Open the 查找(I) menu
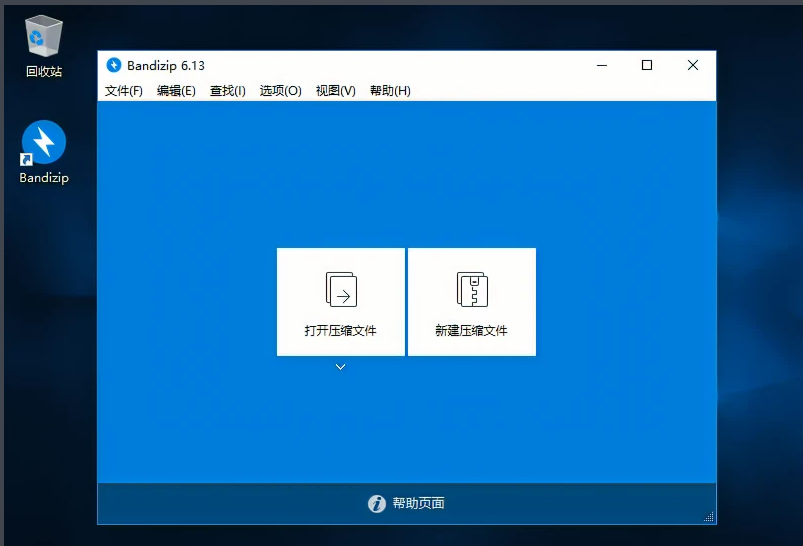The height and width of the screenshot is (546, 803). (x=228, y=91)
